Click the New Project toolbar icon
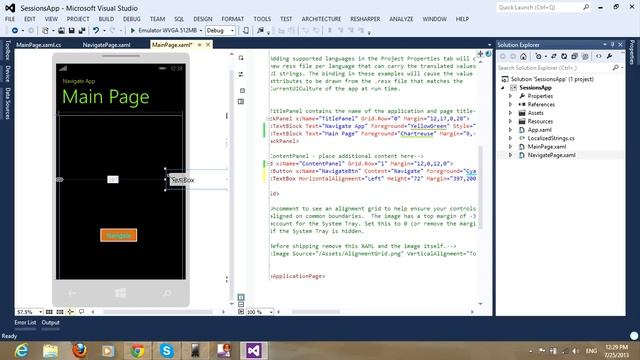Screen dimensions: 640x360 pos(45,31)
